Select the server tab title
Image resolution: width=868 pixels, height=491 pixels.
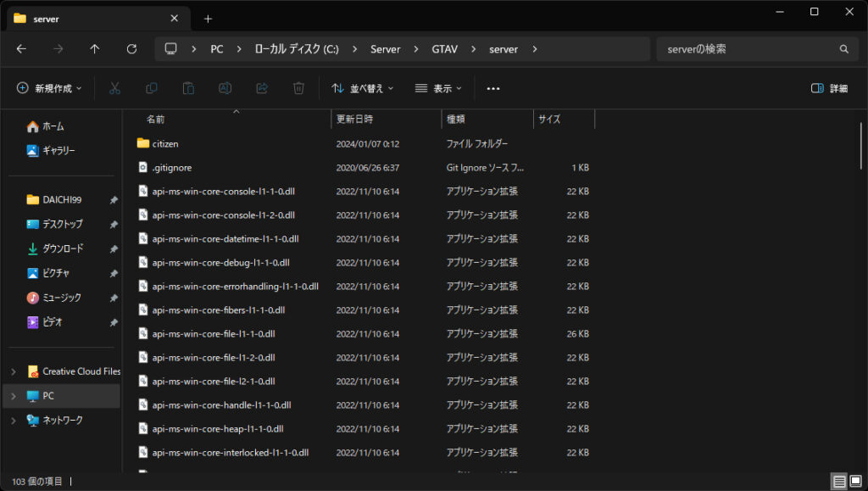point(46,19)
